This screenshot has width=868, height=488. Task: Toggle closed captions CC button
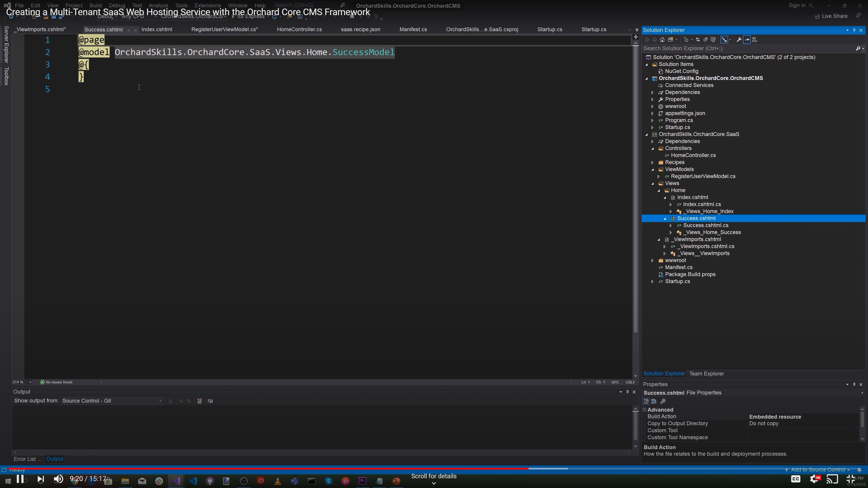tap(796, 479)
